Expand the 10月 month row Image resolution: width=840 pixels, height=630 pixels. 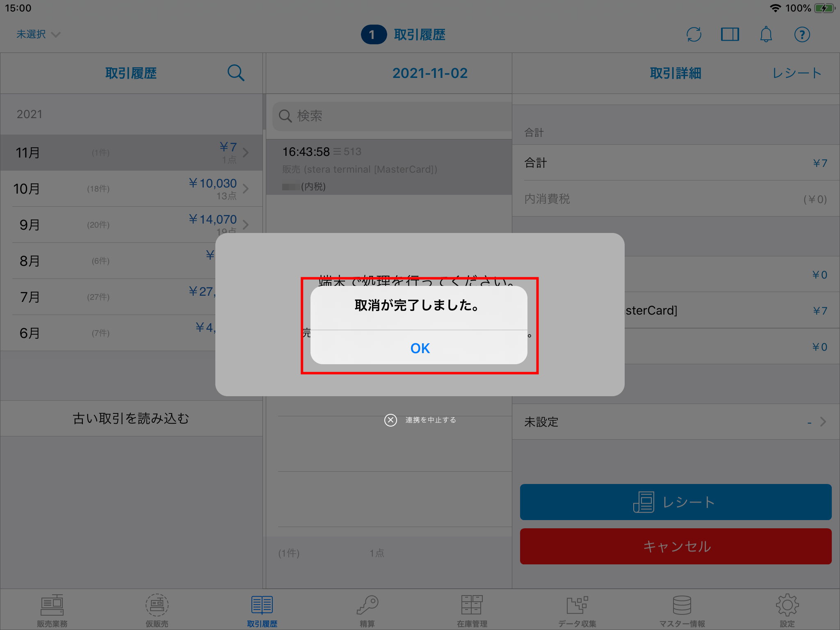click(131, 189)
